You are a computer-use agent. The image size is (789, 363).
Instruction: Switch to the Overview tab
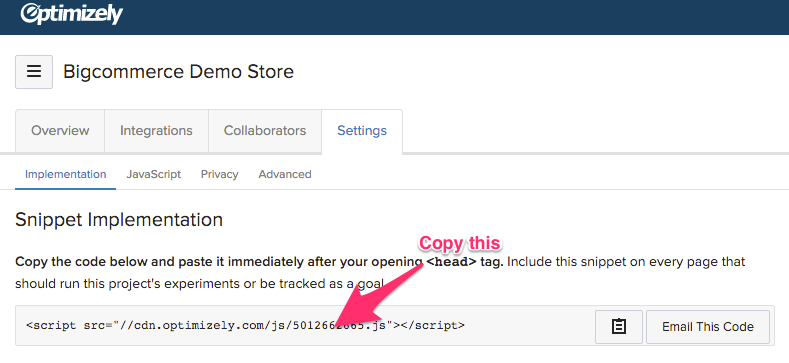pos(60,131)
